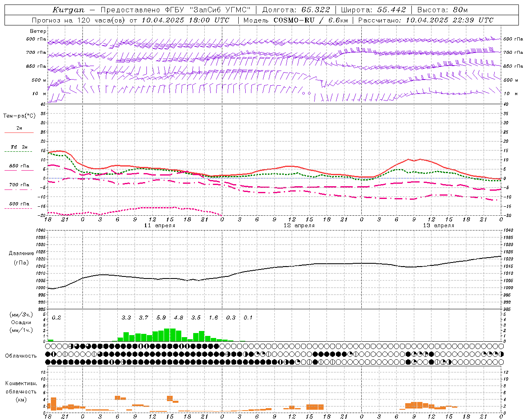This screenshot has width=525, height=420.
Task: Click the '13 апреля' date label
Action: [x=439, y=226]
